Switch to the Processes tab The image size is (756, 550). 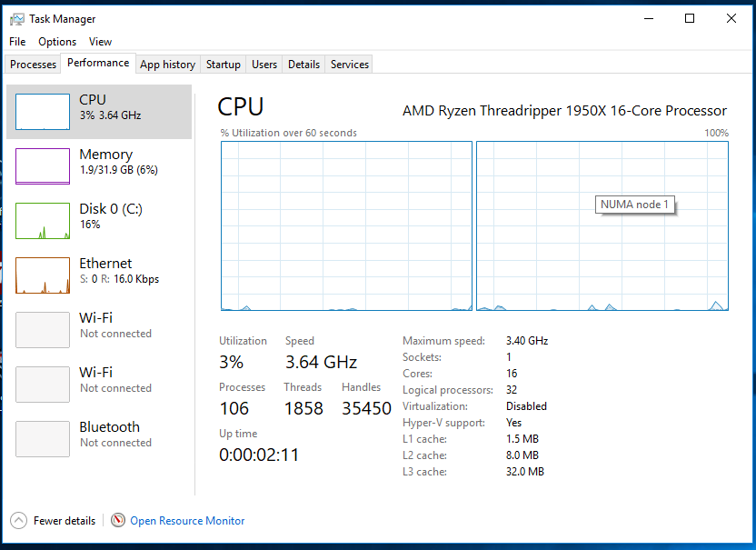33,65
